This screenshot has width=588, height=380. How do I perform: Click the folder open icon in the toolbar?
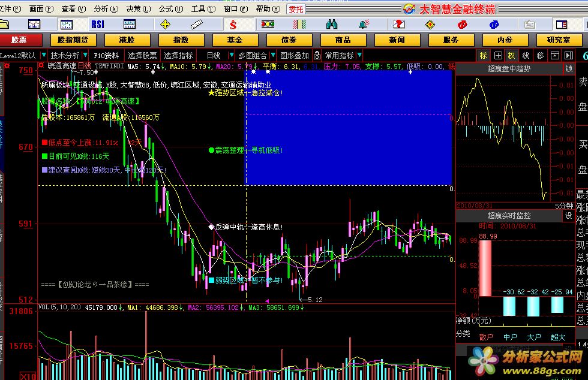coord(4,25)
